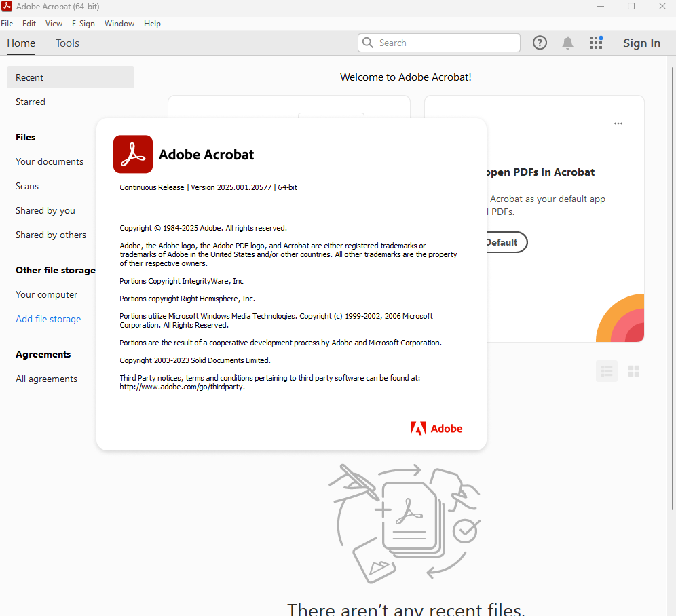
Task: Click the Right Hemisphere copyright line
Action: [187, 299]
